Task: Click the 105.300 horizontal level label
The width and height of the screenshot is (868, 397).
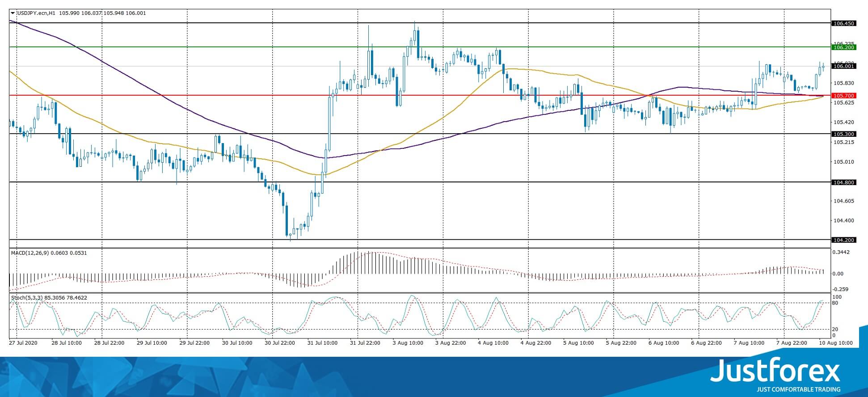Action: click(844, 134)
